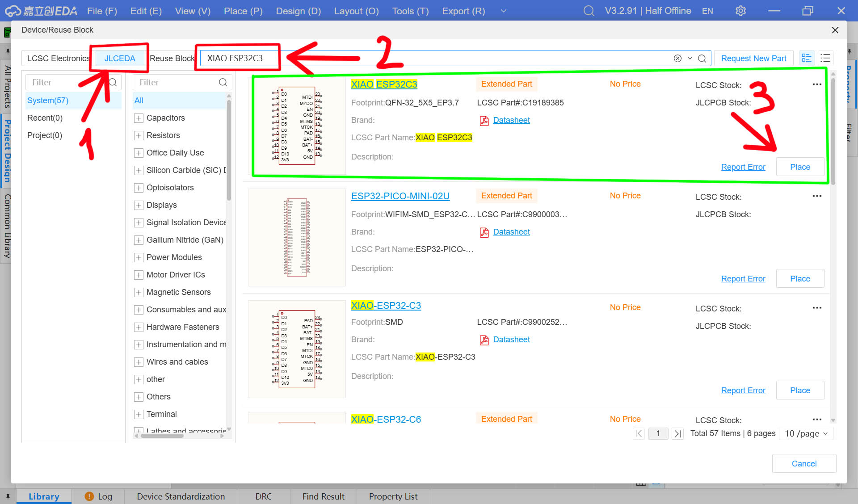Image resolution: width=858 pixels, height=504 pixels.
Task: Click PDF datasheet icon for ESP32-PICO-MINI-02U
Action: pyautogui.click(x=484, y=232)
